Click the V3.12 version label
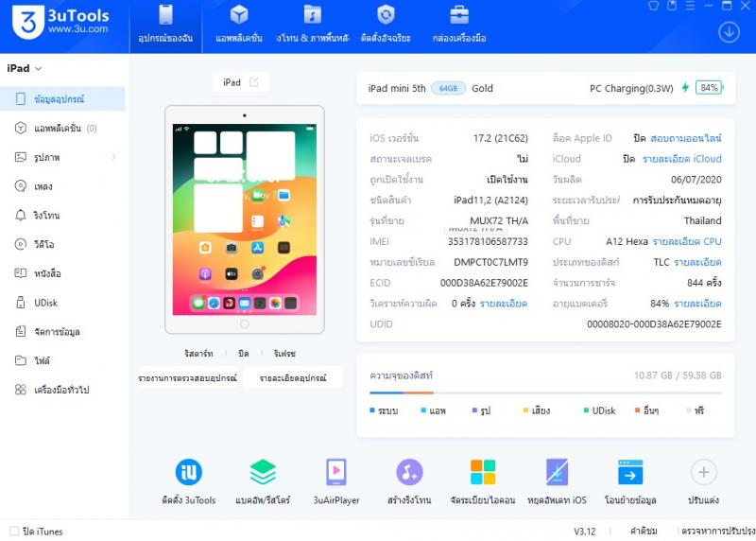Image resolution: width=756 pixels, height=541 pixels. click(x=584, y=532)
